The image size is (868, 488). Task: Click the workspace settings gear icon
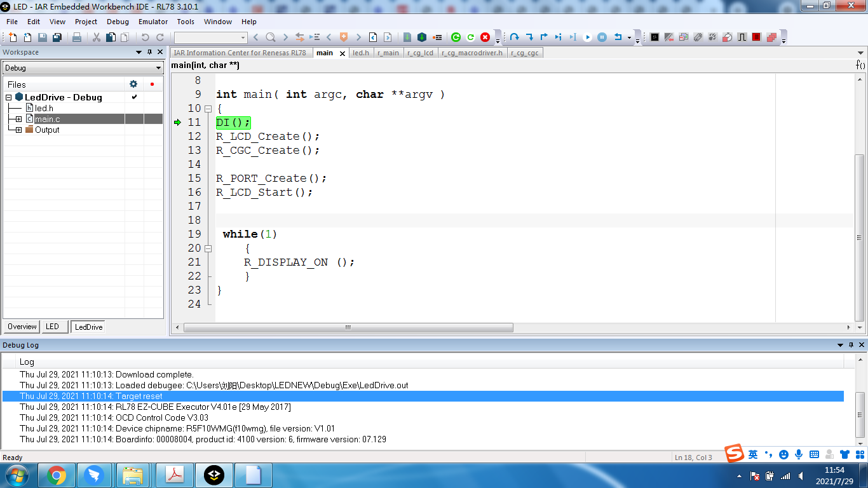pyautogui.click(x=133, y=84)
